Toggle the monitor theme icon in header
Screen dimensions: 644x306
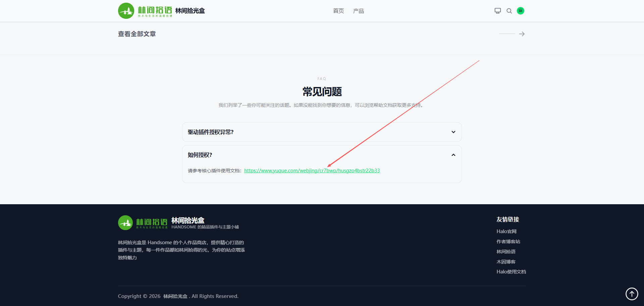(x=497, y=11)
